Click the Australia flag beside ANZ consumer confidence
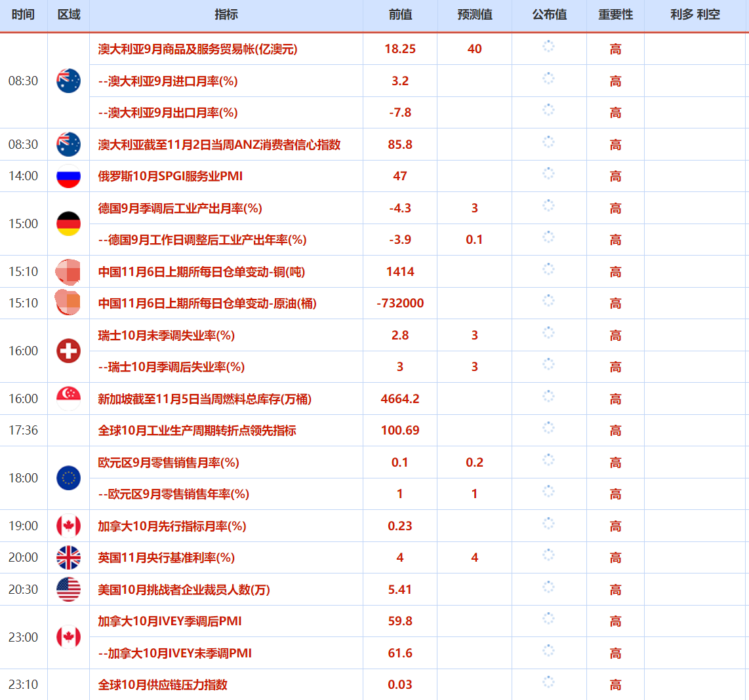 tap(68, 144)
